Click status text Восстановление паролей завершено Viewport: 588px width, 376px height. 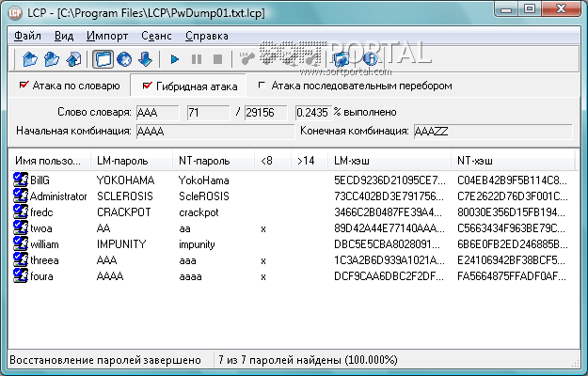tap(105, 360)
